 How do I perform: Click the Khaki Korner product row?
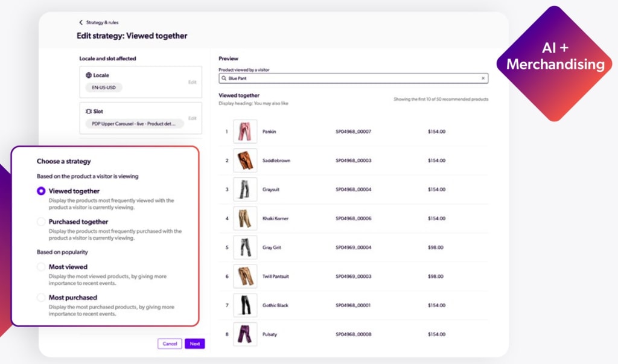[354, 219]
